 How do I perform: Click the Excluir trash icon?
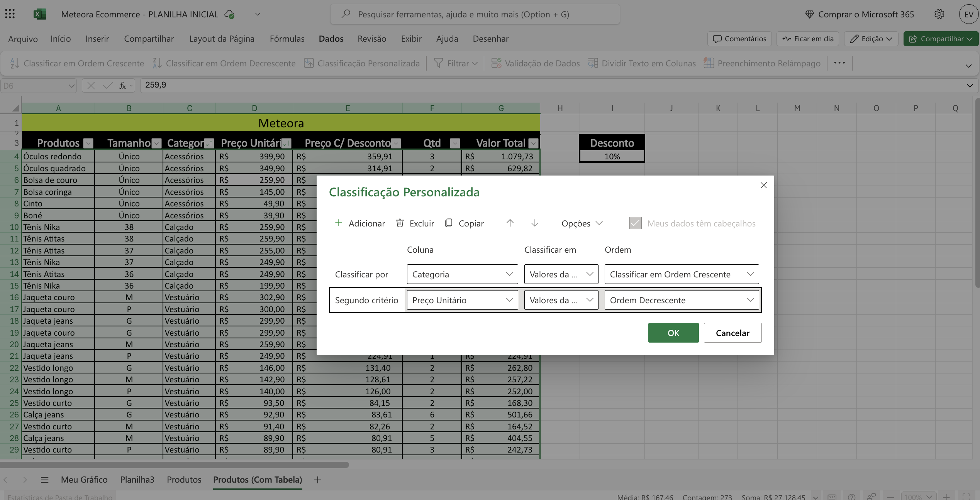click(x=400, y=223)
